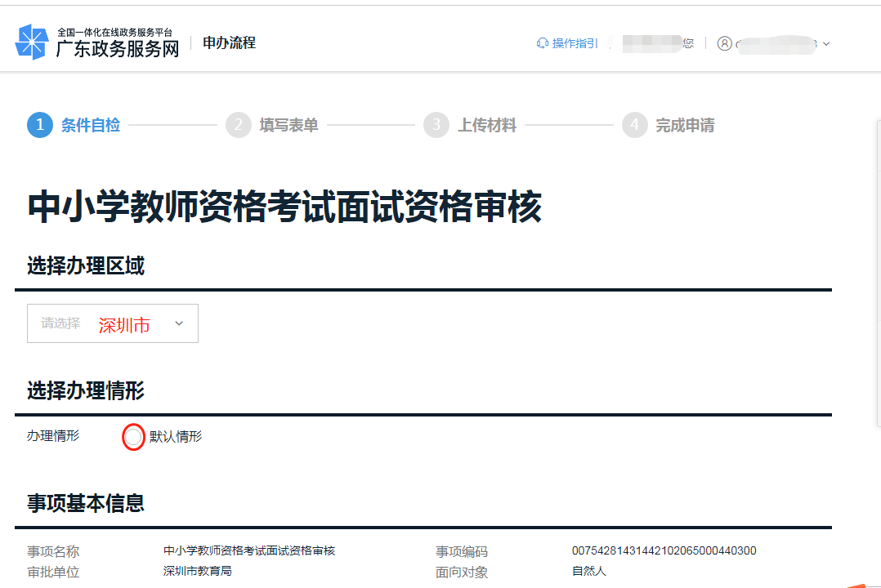
Task: Click the 默认情形 option label
Action: [x=176, y=437]
